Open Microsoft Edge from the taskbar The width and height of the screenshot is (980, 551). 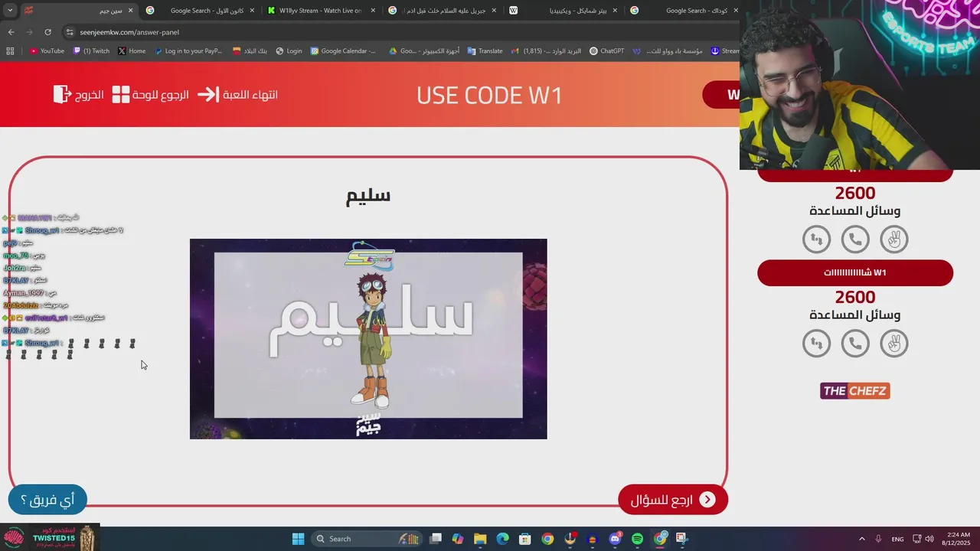click(502, 539)
